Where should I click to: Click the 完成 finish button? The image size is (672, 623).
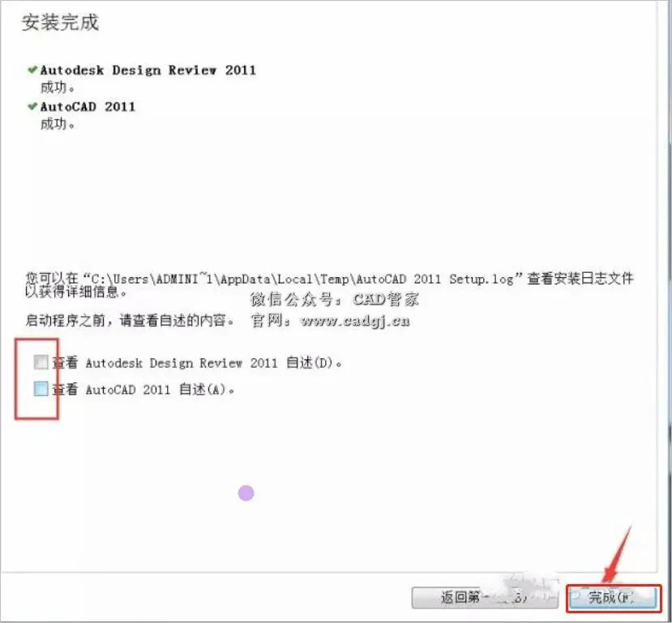[614, 598]
